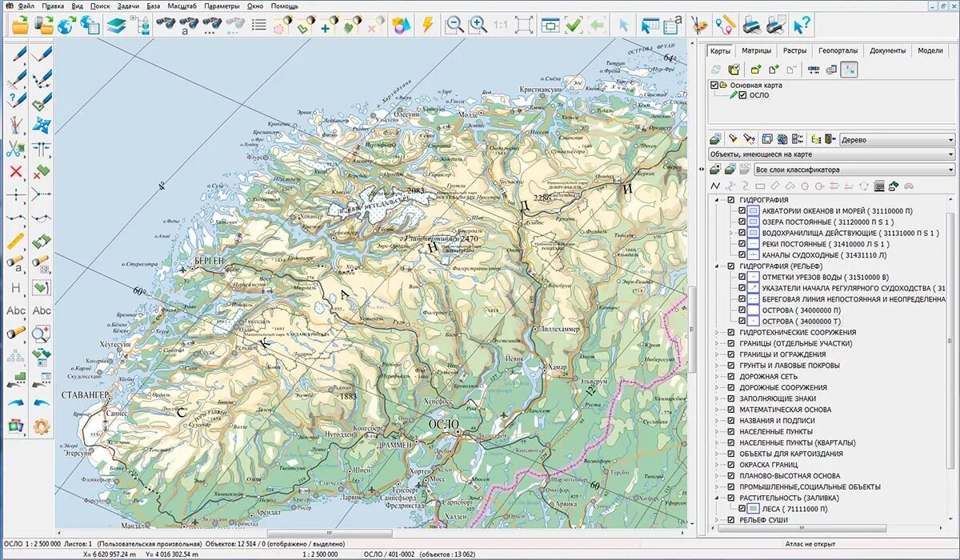Click the H label tool in left toolbar

[x=15, y=287]
